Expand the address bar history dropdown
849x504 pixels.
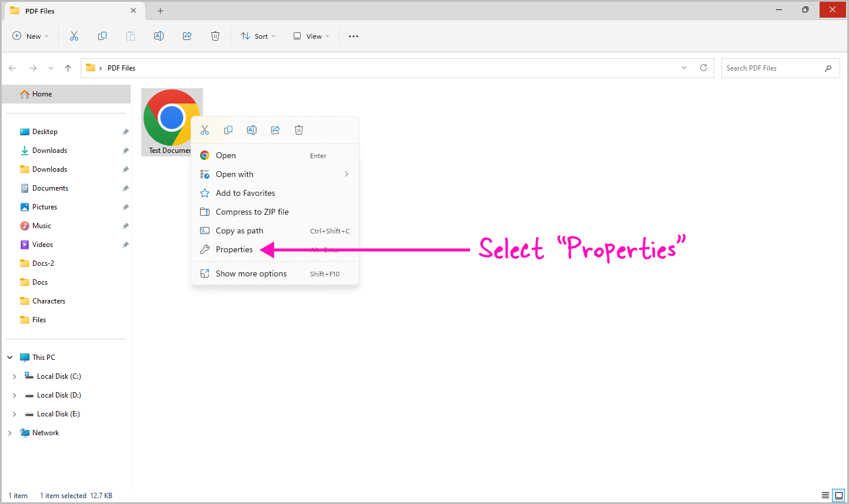tap(684, 68)
